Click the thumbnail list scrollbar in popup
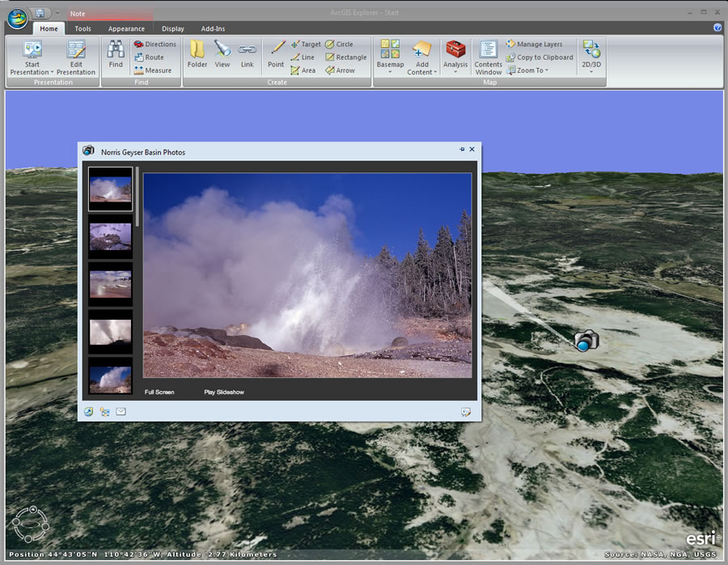This screenshot has height=565, width=728. click(x=138, y=198)
